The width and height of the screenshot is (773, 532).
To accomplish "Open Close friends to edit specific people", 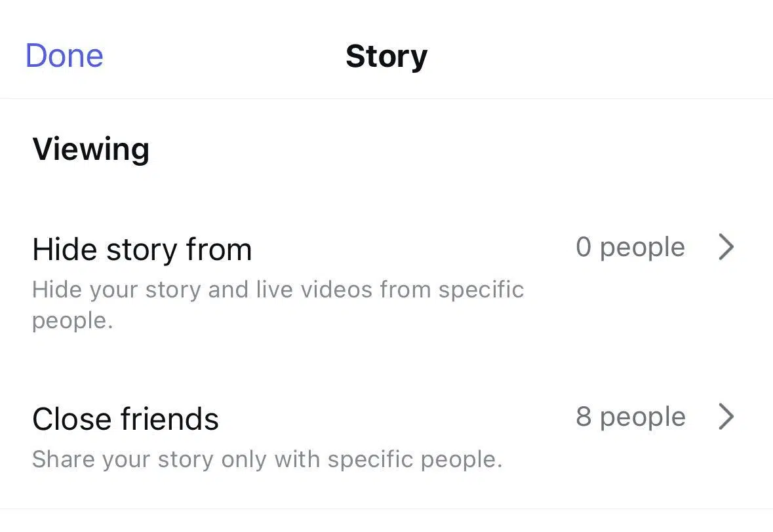I will pyautogui.click(x=125, y=419).
